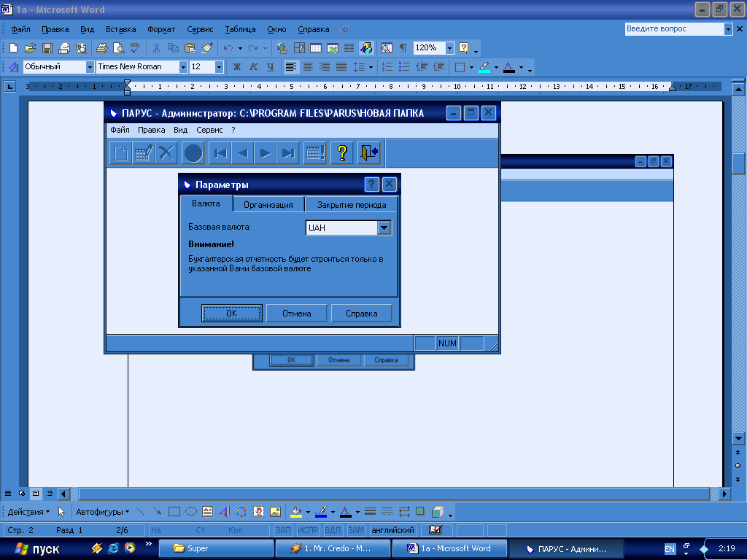Switch to the 'Организация' tab
The height and width of the screenshot is (560, 747).
coord(268,205)
